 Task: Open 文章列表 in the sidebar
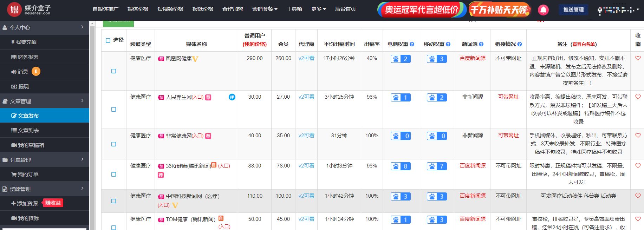[x=45, y=130]
